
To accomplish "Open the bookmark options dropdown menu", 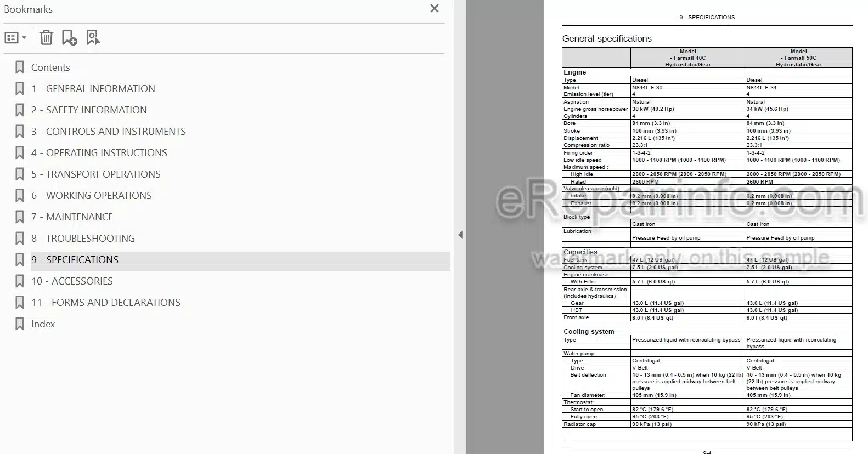I will click(x=15, y=38).
